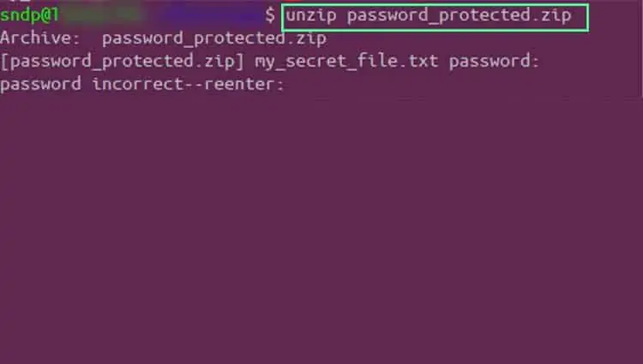
Task: Click the password: prompt after my_secret_file.txt
Action: tap(494, 62)
